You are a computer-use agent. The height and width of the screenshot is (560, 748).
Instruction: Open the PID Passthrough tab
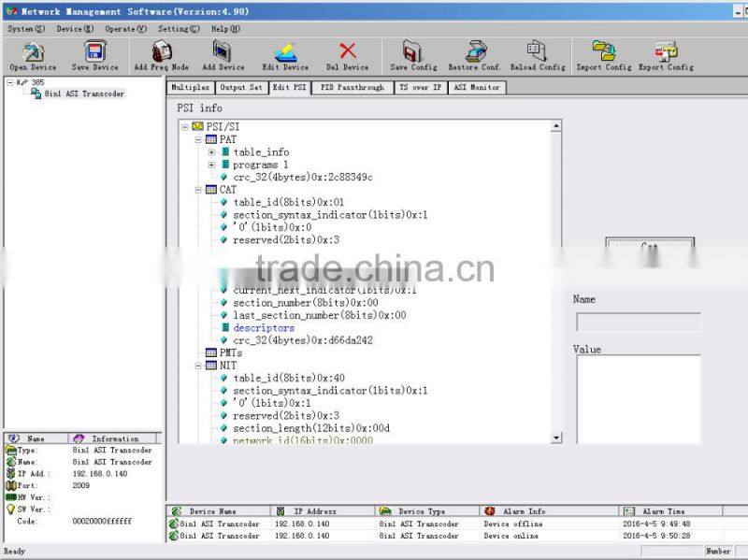pyautogui.click(x=353, y=87)
